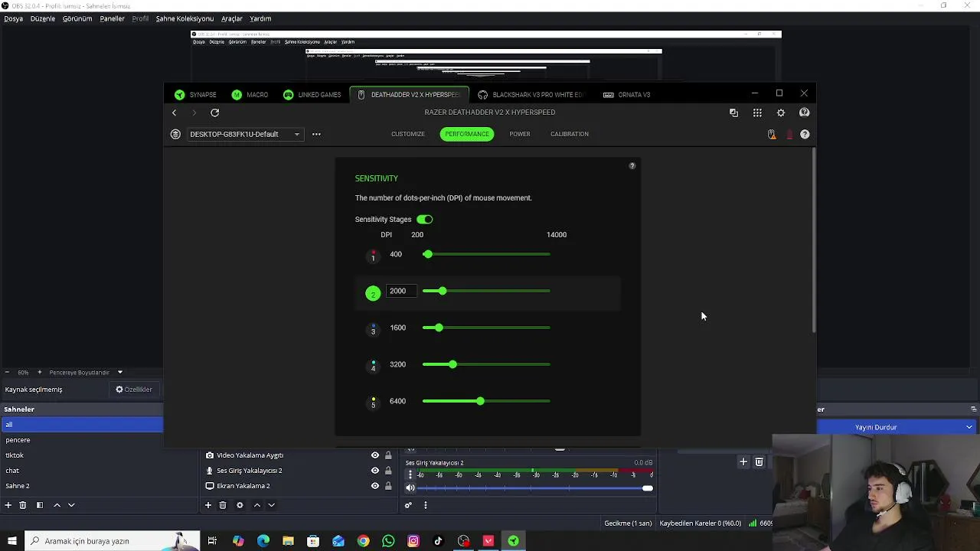This screenshot has width=980, height=551.
Task: Mute Ses Giriş Yakalayıcısı 2 speaker icon
Action: [x=410, y=487]
